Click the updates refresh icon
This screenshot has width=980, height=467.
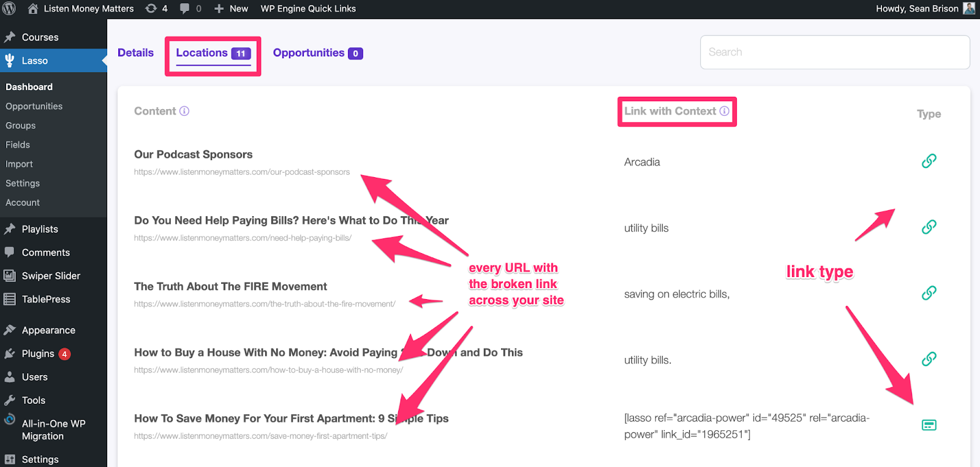click(151, 9)
